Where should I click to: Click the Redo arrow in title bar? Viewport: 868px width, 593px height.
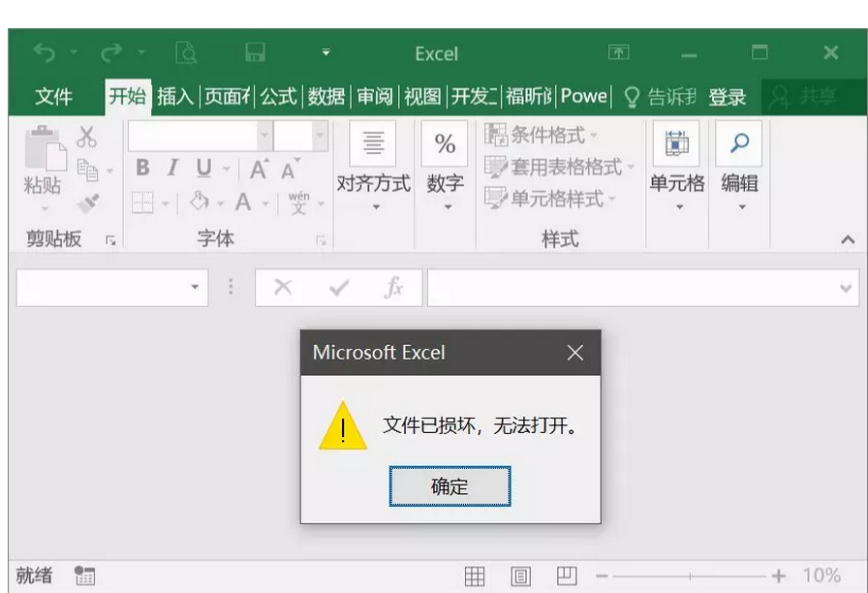(x=111, y=53)
